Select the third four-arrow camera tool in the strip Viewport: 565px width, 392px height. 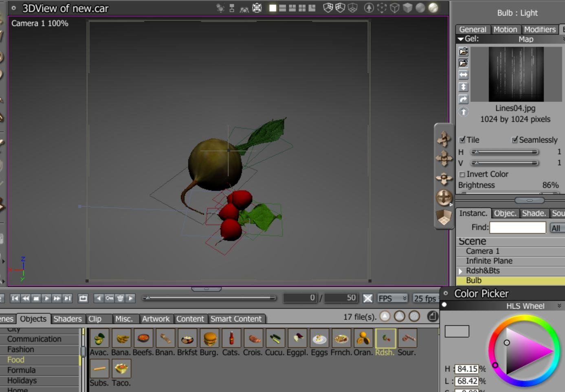444,178
